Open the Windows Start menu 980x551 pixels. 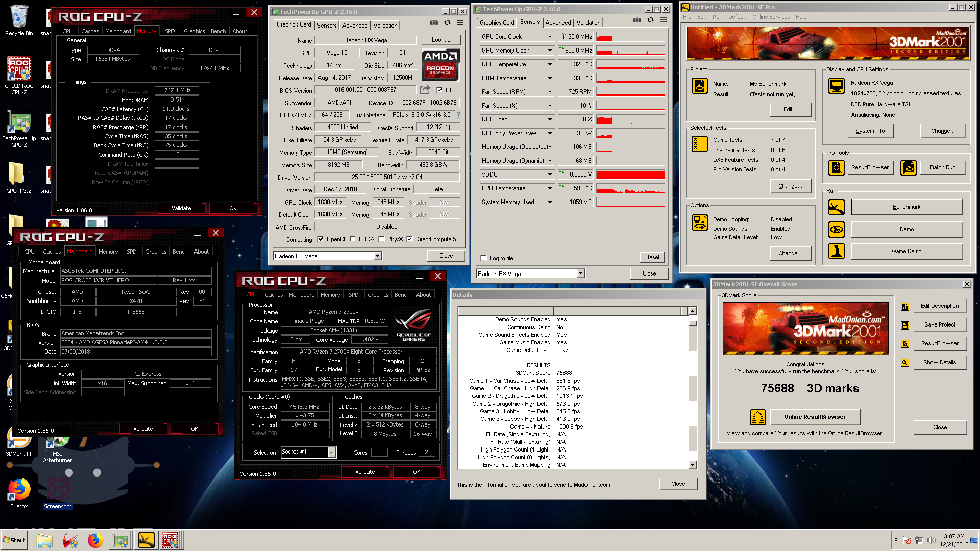click(x=14, y=540)
